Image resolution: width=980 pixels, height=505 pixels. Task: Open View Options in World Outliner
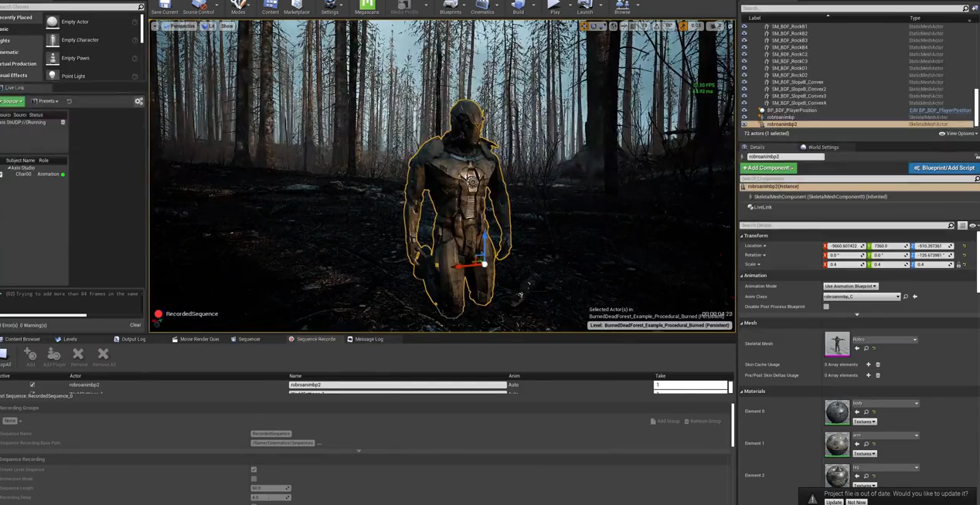958,134
